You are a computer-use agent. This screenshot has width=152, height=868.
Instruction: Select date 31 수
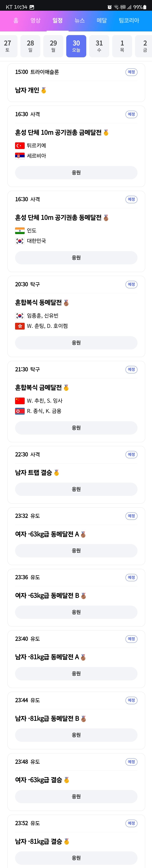(x=99, y=46)
